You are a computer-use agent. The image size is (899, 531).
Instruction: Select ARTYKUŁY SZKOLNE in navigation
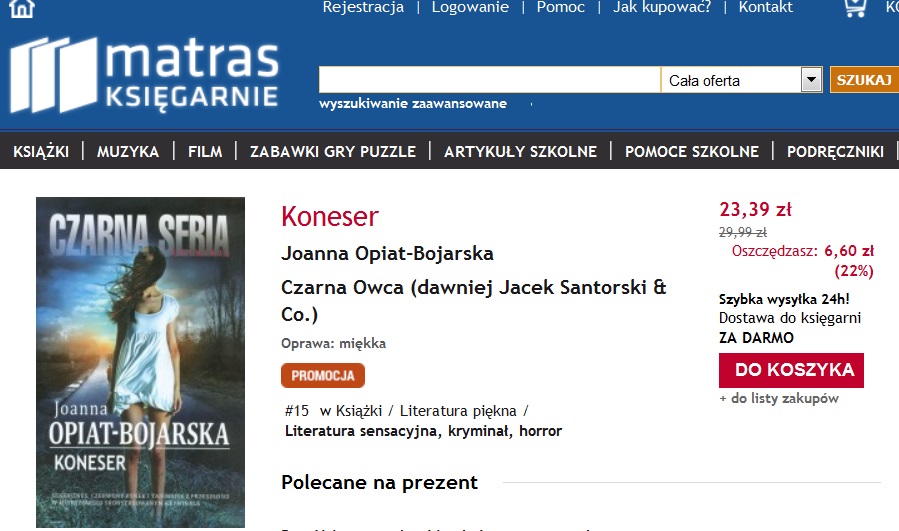click(521, 151)
